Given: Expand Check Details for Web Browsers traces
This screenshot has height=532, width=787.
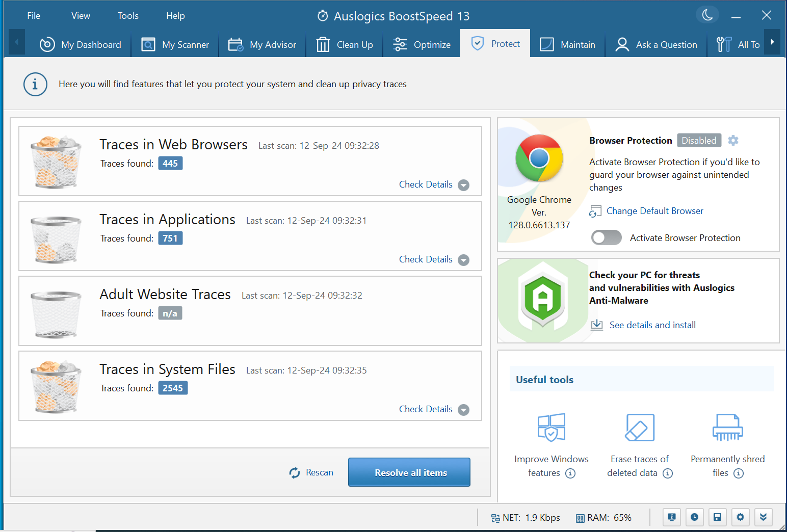Looking at the screenshot, I should point(434,184).
